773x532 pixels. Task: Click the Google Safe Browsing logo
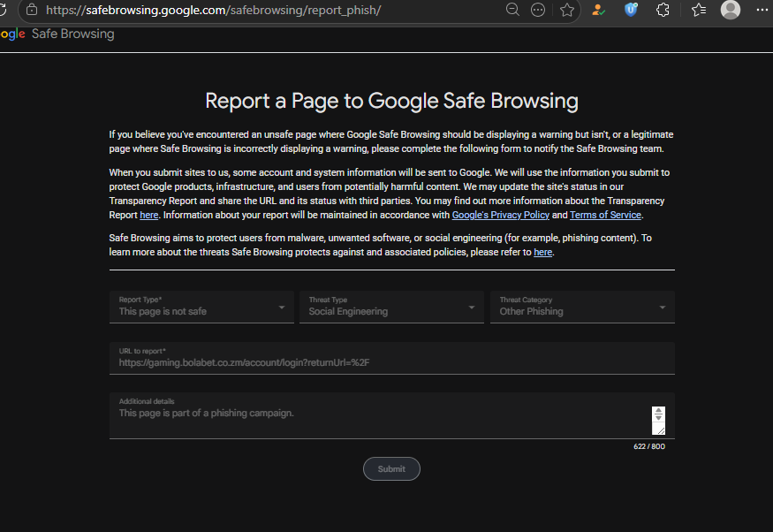coord(57,34)
